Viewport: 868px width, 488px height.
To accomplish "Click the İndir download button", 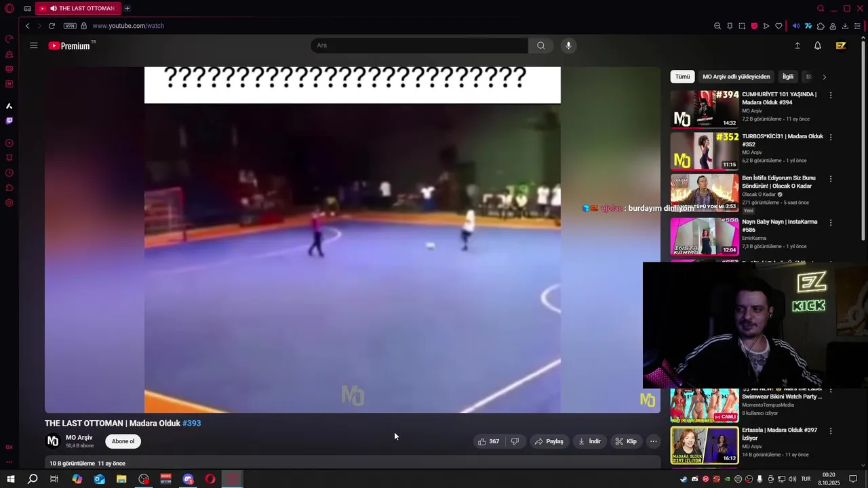I will pyautogui.click(x=589, y=441).
